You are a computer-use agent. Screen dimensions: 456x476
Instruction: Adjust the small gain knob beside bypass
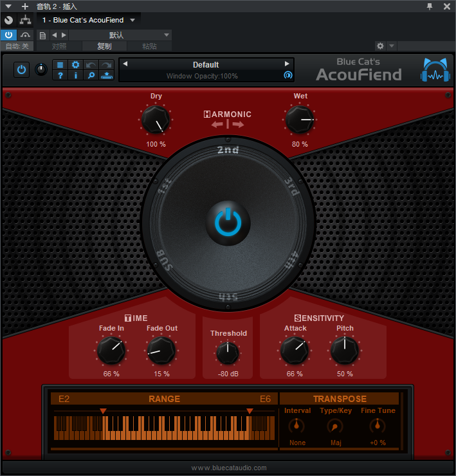click(x=41, y=69)
